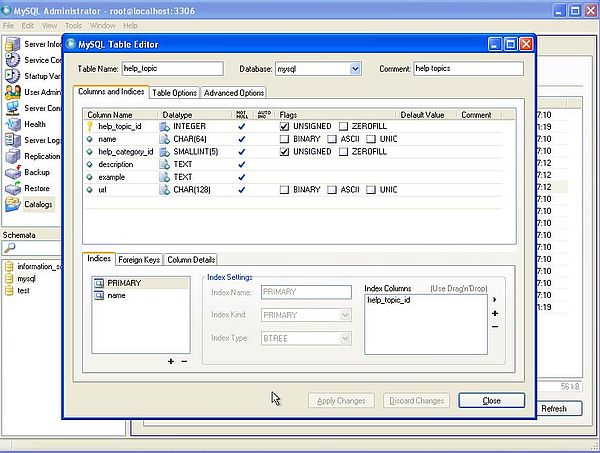Screen dimensions: 600x453
Task: Open User Administration sidebar icon
Action: (12, 92)
